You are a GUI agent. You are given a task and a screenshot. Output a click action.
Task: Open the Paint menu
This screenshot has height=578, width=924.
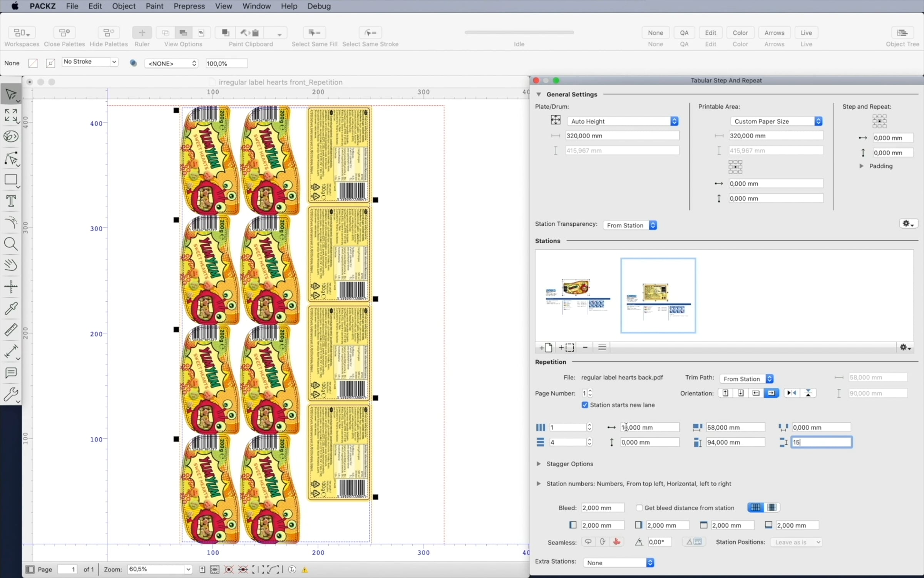(x=154, y=6)
